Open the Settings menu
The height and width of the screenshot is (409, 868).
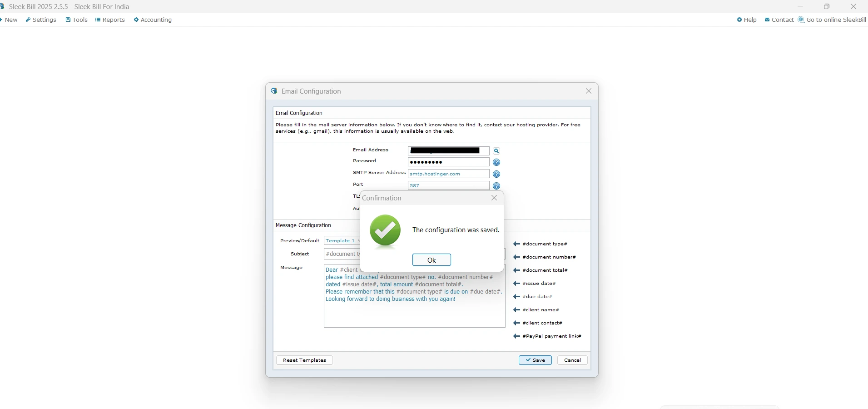click(x=41, y=20)
